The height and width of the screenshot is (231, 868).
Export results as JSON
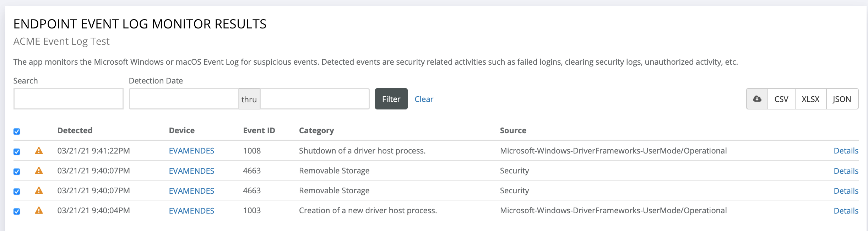pos(842,99)
